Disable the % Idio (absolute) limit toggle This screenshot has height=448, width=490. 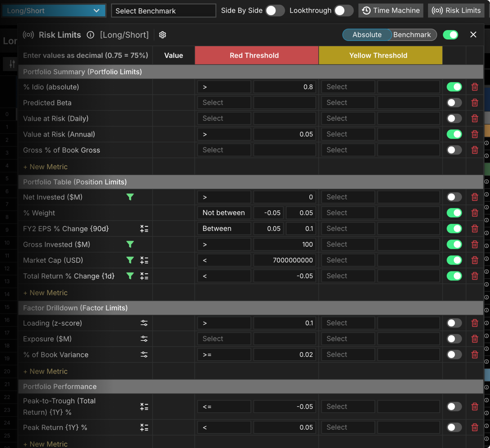pos(454,87)
